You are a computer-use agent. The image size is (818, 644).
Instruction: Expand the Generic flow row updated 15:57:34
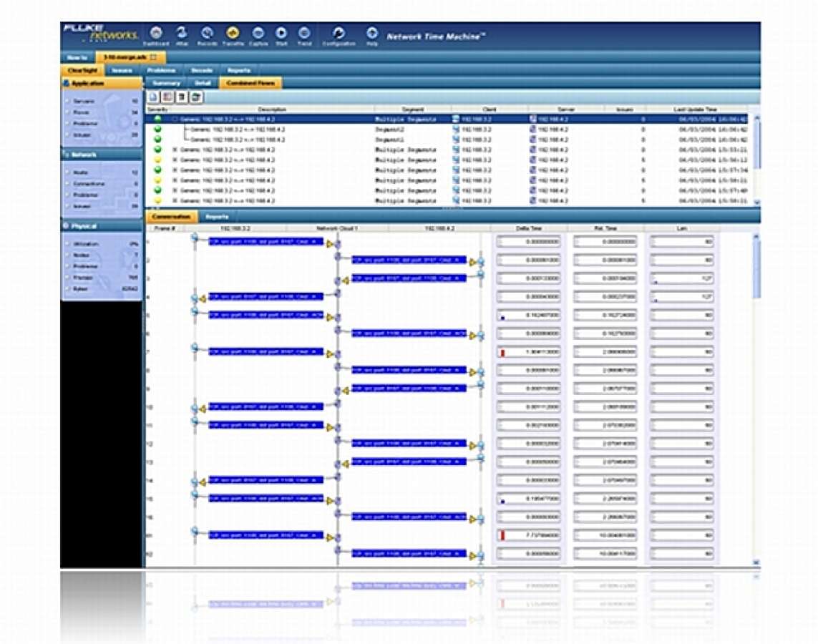click(175, 170)
